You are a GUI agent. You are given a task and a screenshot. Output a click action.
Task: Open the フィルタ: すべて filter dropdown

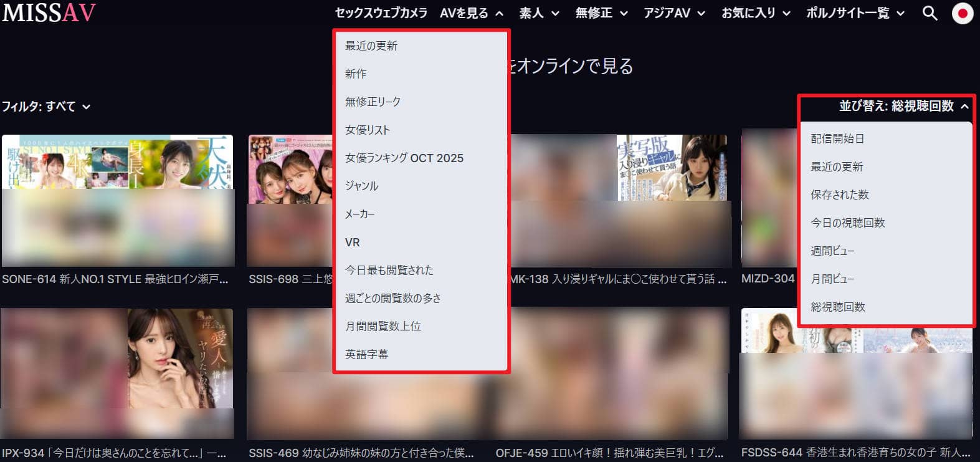point(46,107)
